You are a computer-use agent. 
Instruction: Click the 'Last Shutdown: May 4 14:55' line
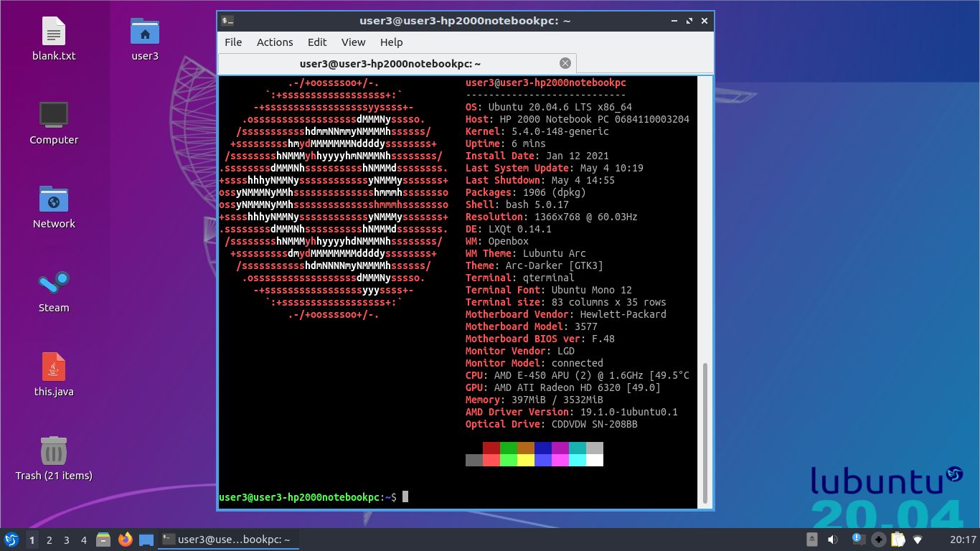click(x=540, y=180)
